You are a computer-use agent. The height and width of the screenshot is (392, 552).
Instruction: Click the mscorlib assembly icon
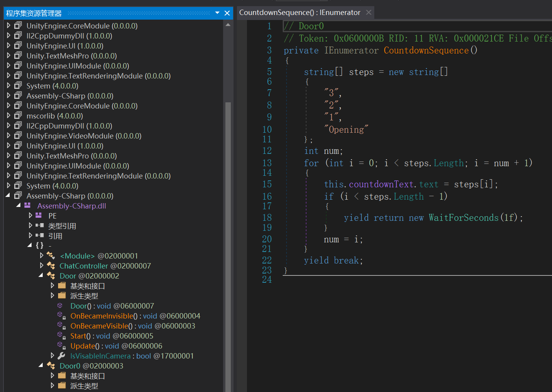click(x=18, y=116)
